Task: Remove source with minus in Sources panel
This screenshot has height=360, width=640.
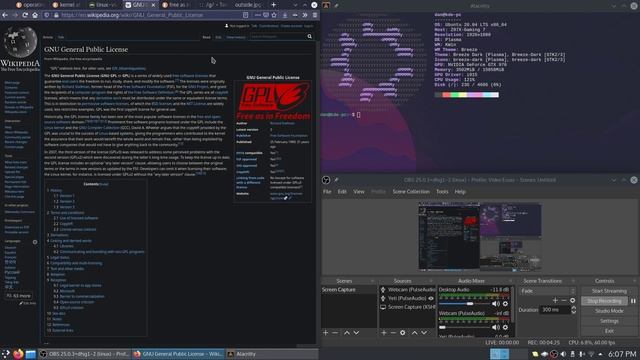Action: pos(393,333)
